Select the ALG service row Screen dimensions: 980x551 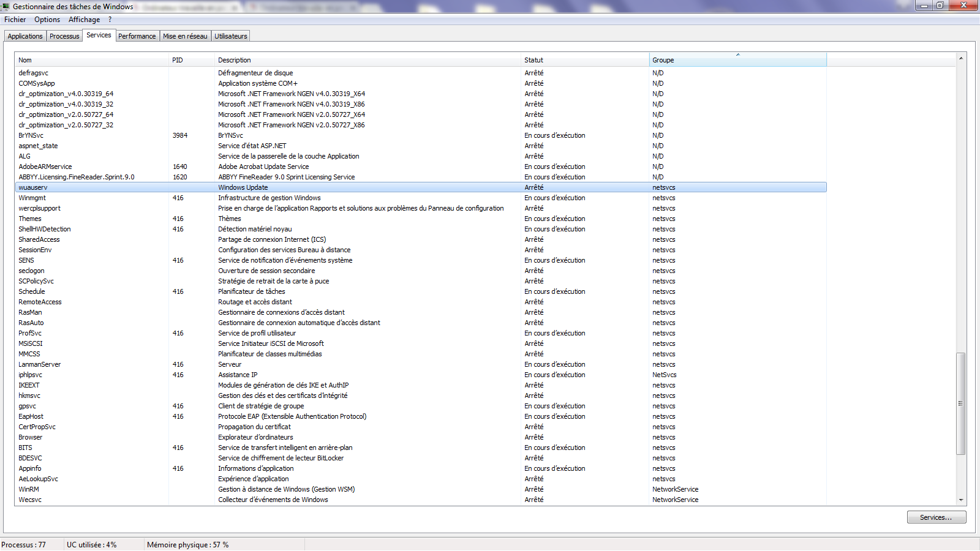click(x=421, y=156)
